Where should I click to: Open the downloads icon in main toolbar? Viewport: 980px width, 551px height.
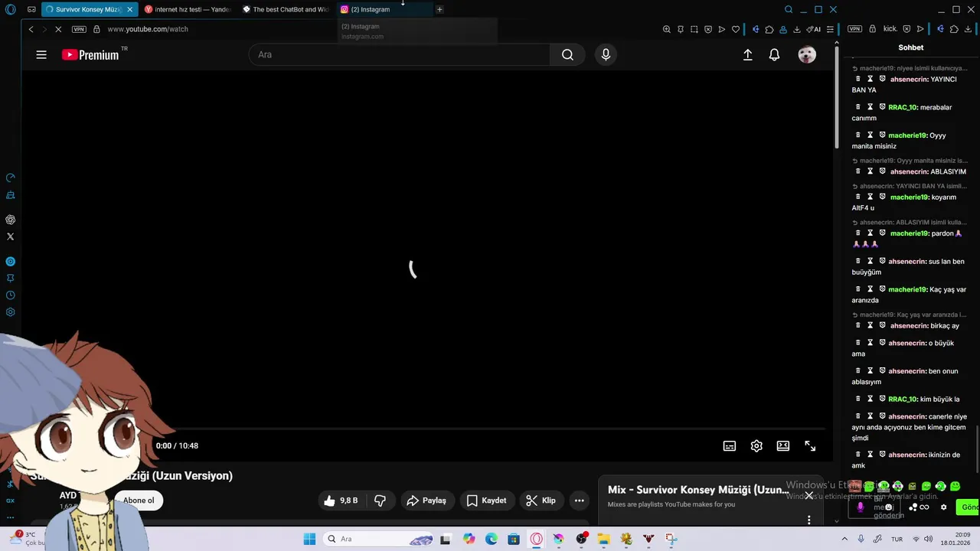tap(797, 29)
